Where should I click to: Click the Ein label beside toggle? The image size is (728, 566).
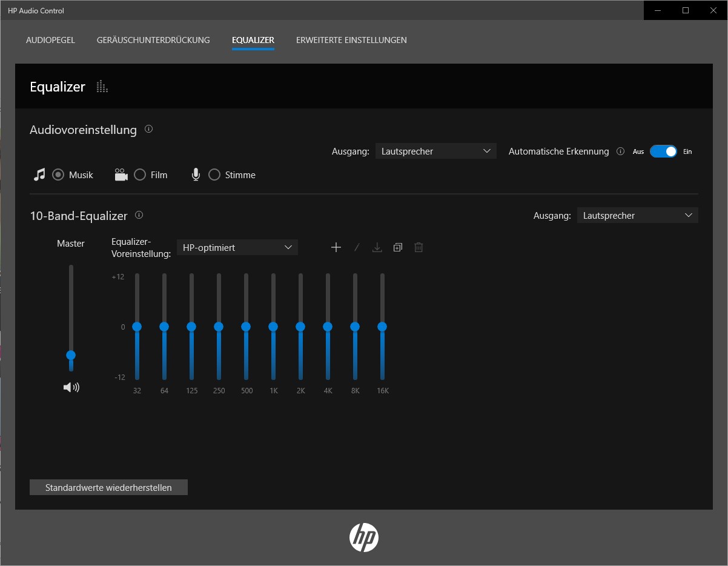(687, 151)
